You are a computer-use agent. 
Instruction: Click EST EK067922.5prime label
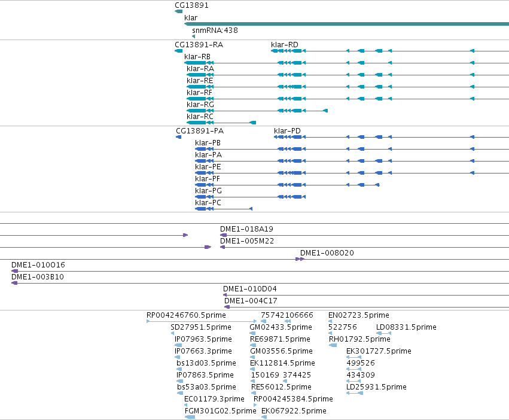click(294, 411)
